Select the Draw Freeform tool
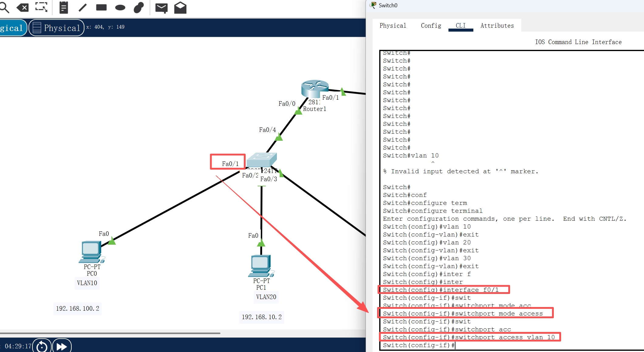 click(x=138, y=7)
